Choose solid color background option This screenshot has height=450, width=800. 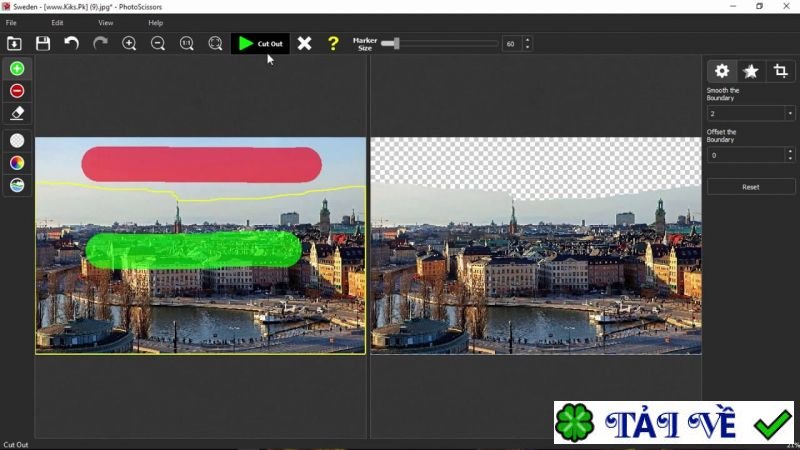click(17, 163)
